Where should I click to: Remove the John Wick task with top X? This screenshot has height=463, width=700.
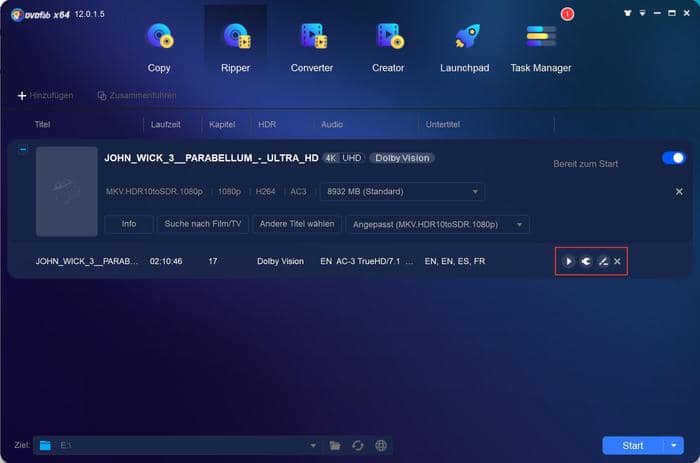pyautogui.click(x=679, y=192)
